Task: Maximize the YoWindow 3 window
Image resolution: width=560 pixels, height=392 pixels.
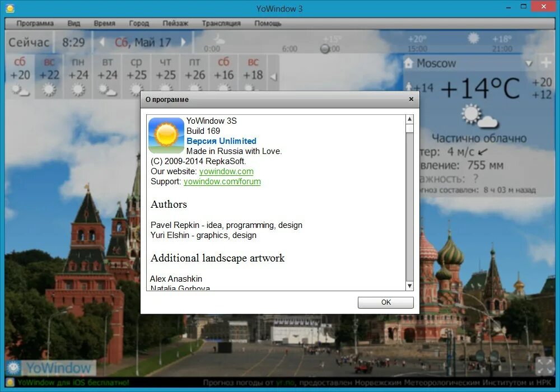Action: [x=524, y=6]
